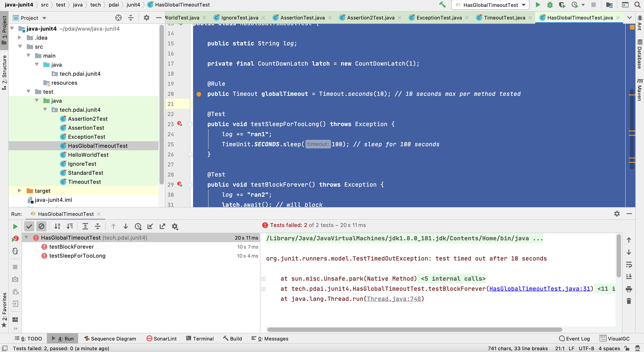
Task: Toggle soft-wrap in console output
Action: (x=629, y=264)
